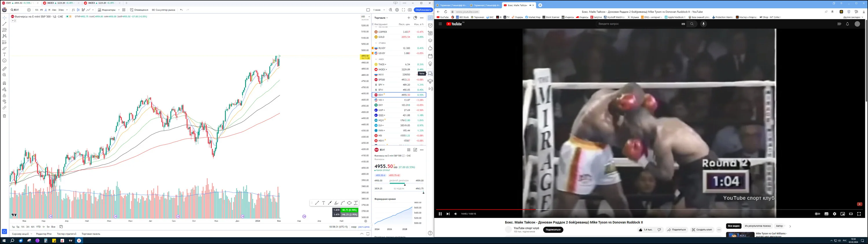Toggle adjusted data 'корр' setting
This screenshot has height=244, width=868.
pyautogui.click(x=354, y=227)
